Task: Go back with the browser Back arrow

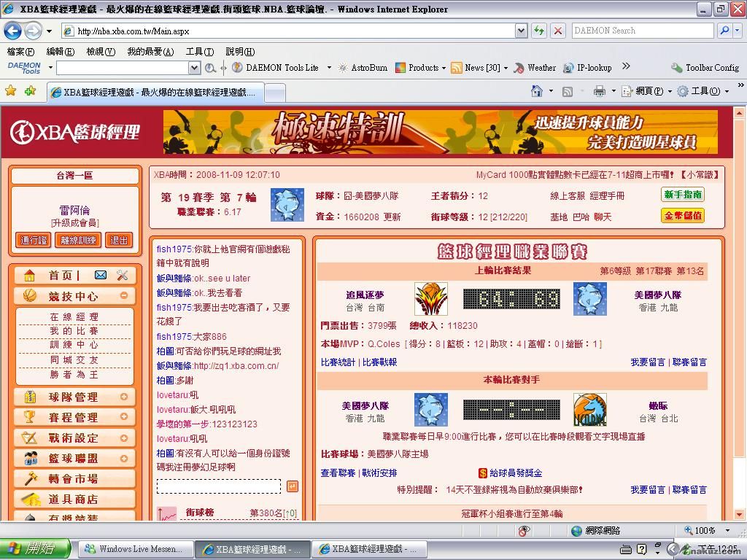Action: [x=12, y=31]
